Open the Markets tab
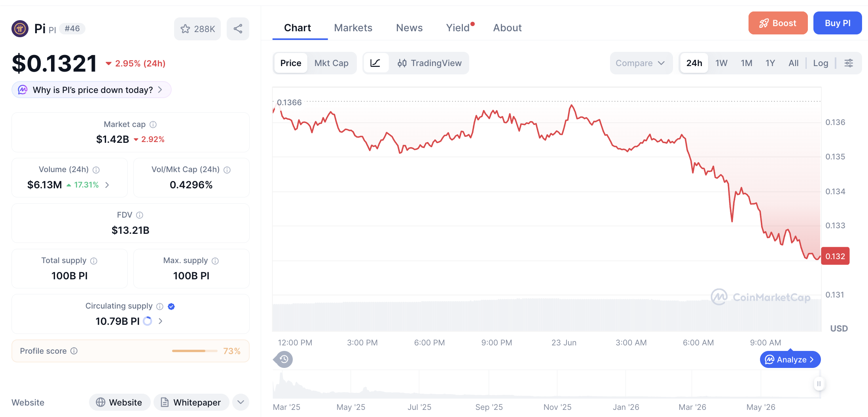868x417 pixels. point(353,28)
